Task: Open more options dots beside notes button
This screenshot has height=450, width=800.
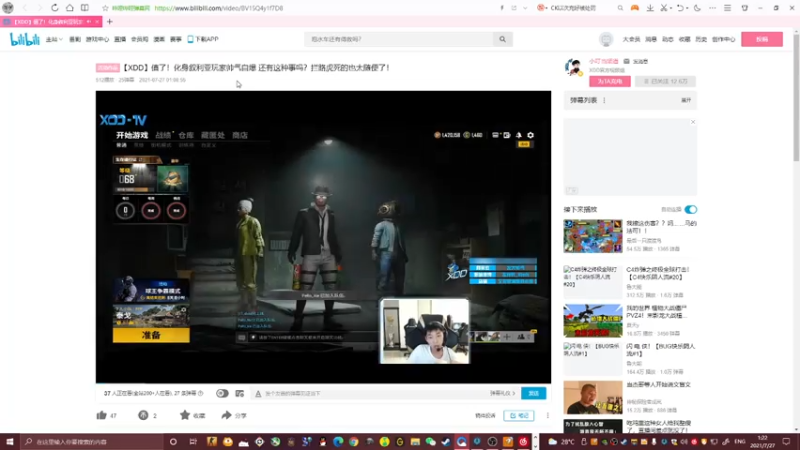Action: pos(547,415)
